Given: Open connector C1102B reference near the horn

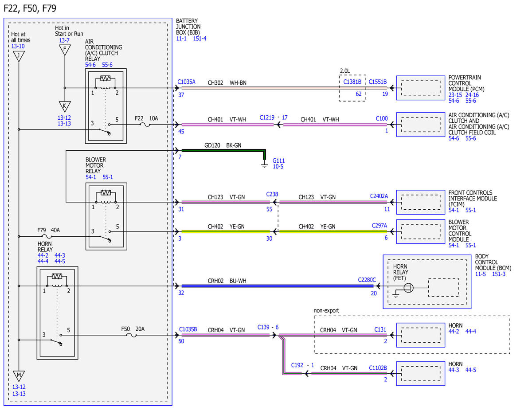Looking at the screenshot, I should coord(378,368).
